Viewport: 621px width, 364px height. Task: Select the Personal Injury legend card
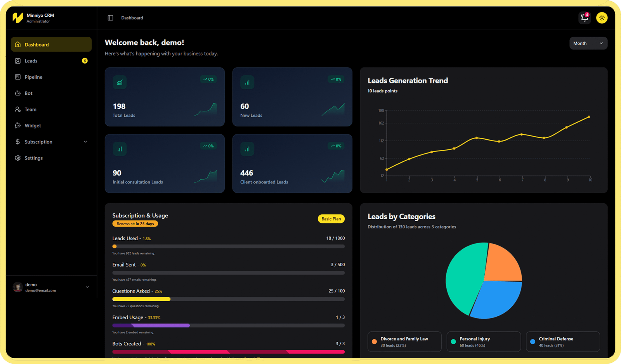tap(483, 342)
